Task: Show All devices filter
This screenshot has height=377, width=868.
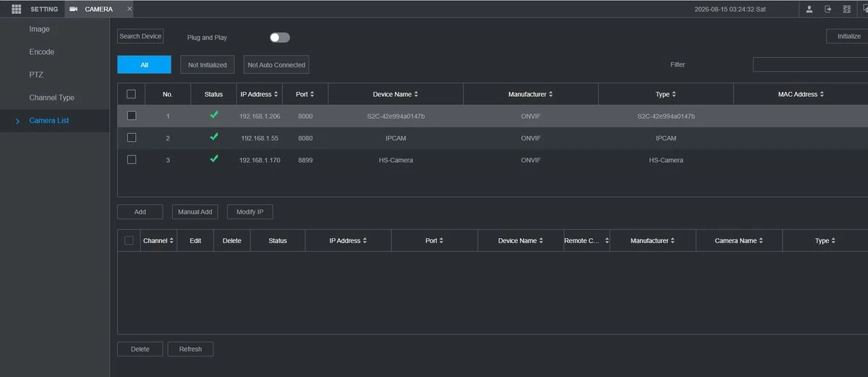Action: point(144,64)
